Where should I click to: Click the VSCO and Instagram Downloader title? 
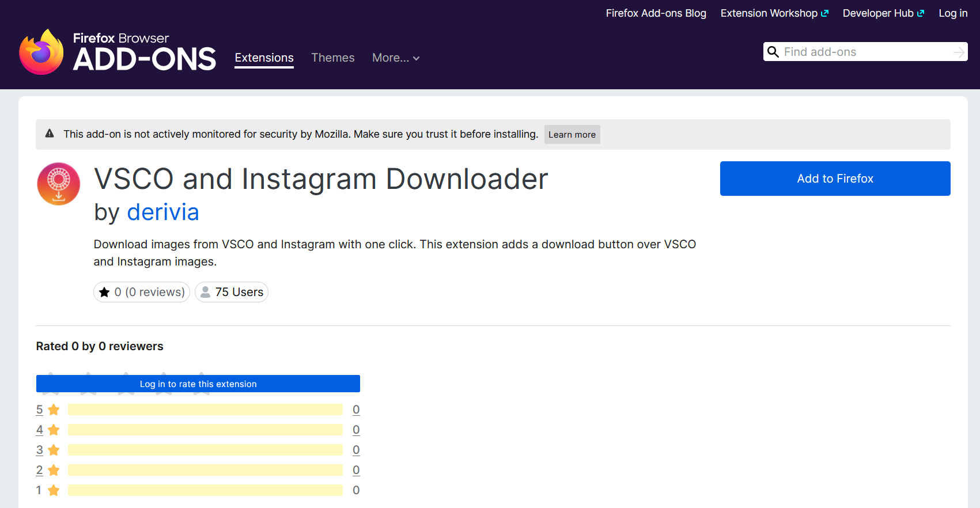pos(321,179)
